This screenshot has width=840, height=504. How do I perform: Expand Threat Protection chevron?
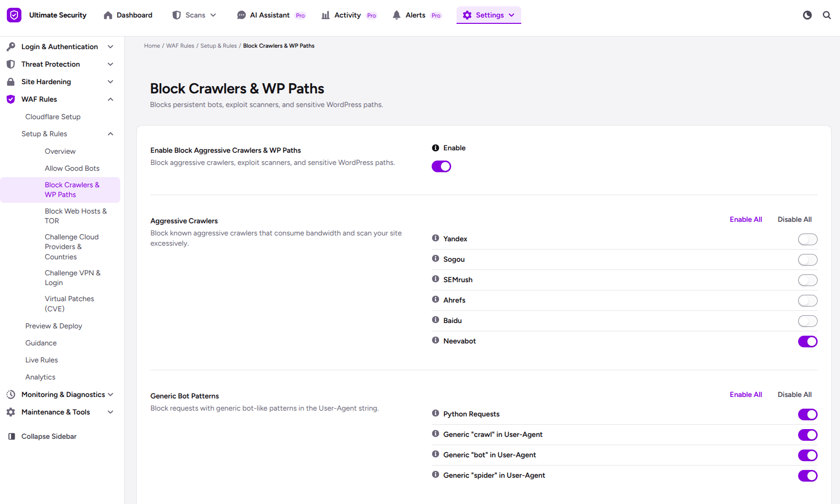pyautogui.click(x=110, y=64)
